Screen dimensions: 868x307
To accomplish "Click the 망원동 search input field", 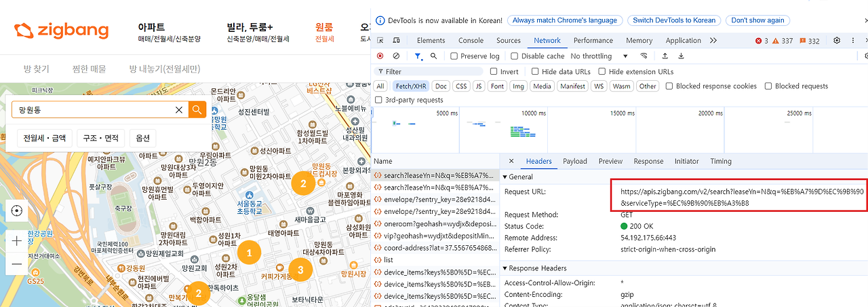I will (94, 110).
